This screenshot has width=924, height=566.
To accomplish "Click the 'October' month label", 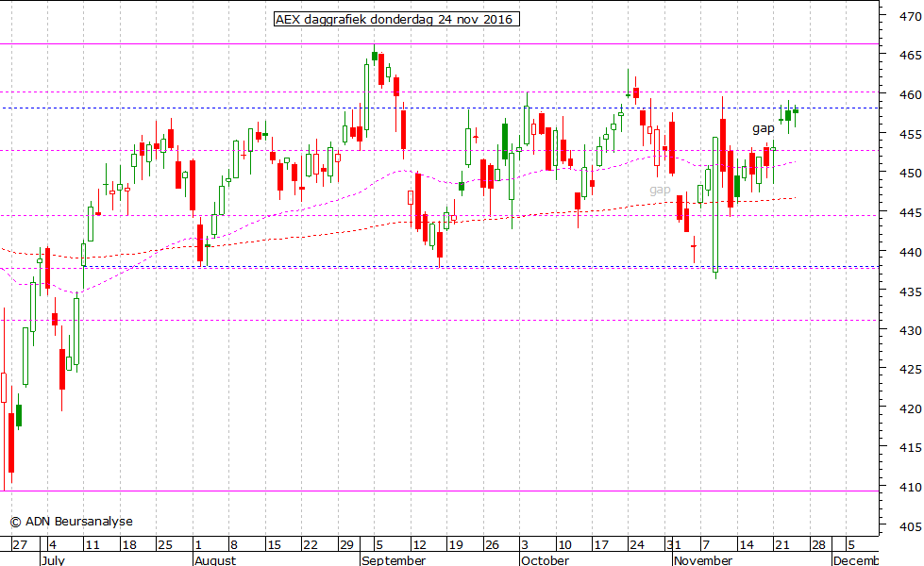I will click(x=546, y=559).
